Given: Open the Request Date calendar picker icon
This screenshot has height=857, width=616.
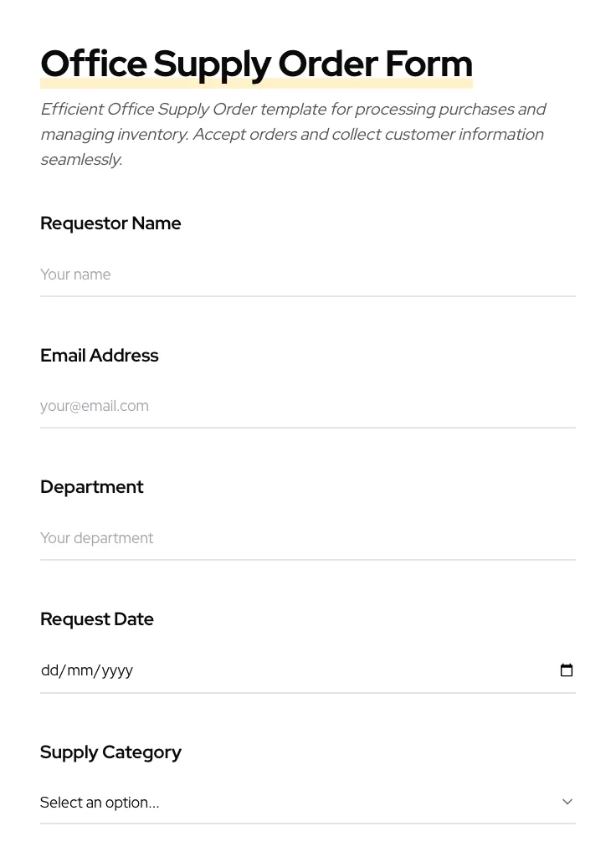Looking at the screenshot, I should click(x=567, y=670).
